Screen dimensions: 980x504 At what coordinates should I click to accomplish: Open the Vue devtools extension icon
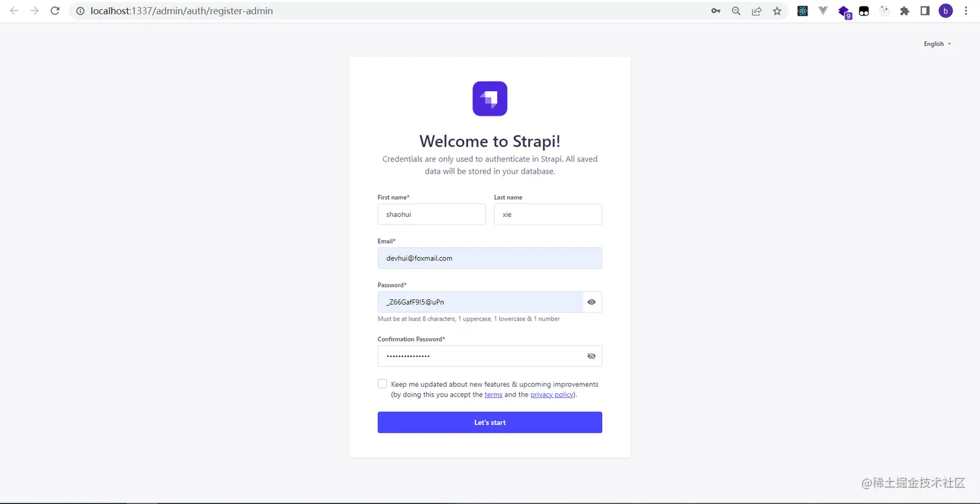pyautogui.click(x=823, y=10)
